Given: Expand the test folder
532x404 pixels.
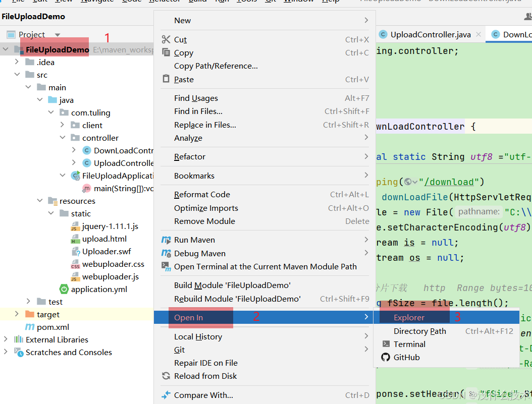Looking at the screenshot, I should 28,301.
